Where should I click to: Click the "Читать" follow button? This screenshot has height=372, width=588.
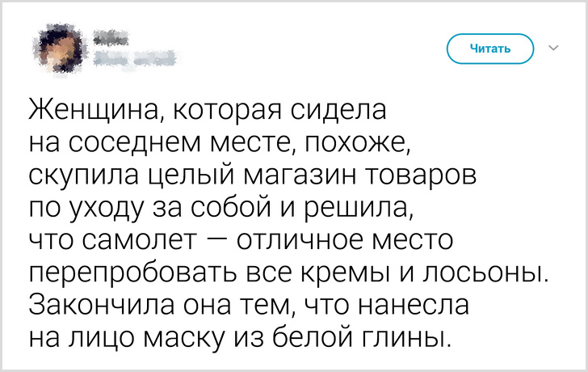coord(490,49)
